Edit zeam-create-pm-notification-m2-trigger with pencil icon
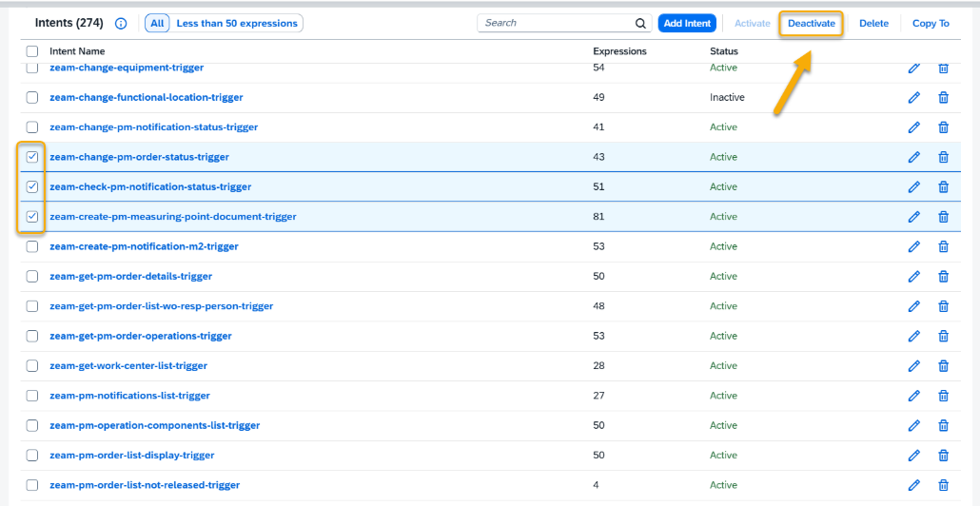Image resolution: width=980 pixels, height=506 pixels. pyautogui.click(x=914, y=246)
